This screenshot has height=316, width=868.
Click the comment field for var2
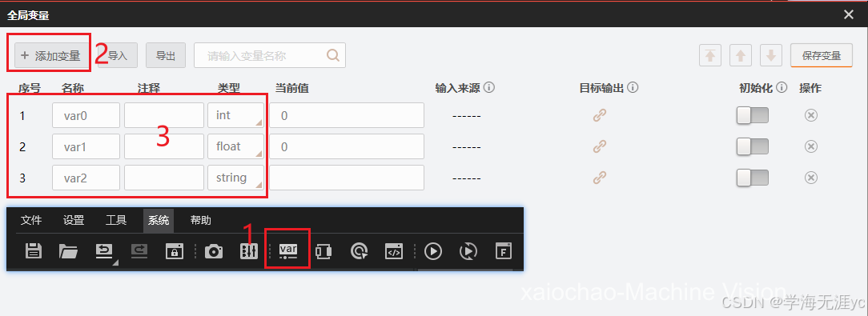coord(164,177)
